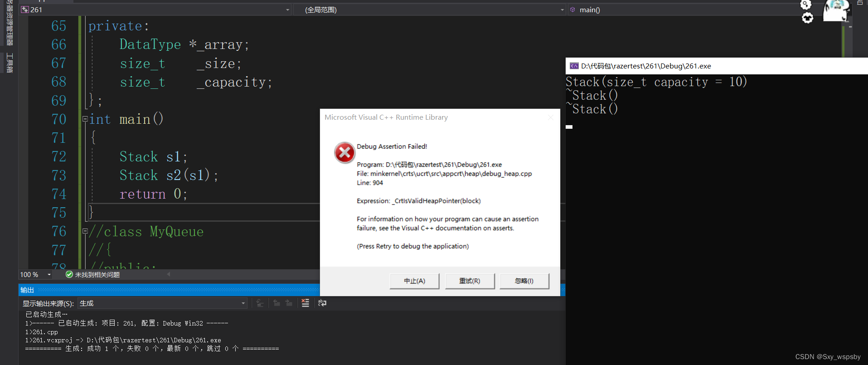Click 'int main()' on line 70
This screenshot has height=365, width=868.
click(126, 119)
